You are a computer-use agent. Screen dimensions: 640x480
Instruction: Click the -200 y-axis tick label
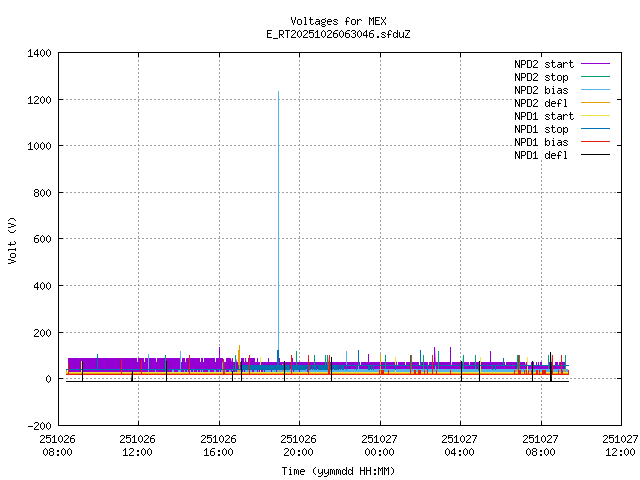tap(40, 425)
